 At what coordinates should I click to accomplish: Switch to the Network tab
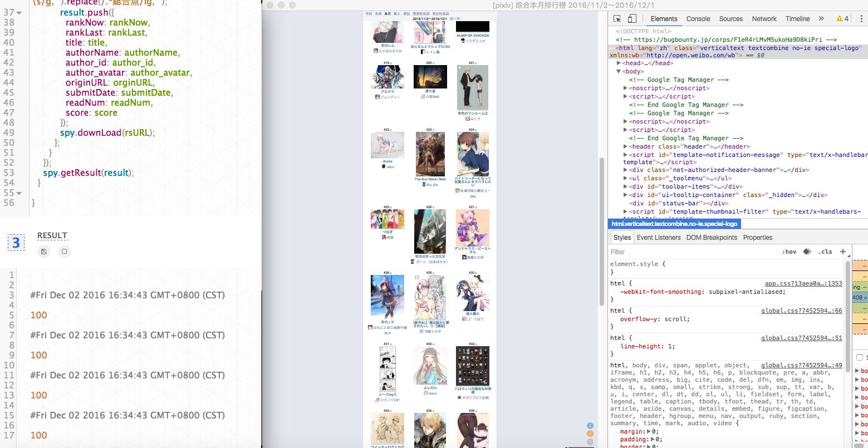coord(764,18)
